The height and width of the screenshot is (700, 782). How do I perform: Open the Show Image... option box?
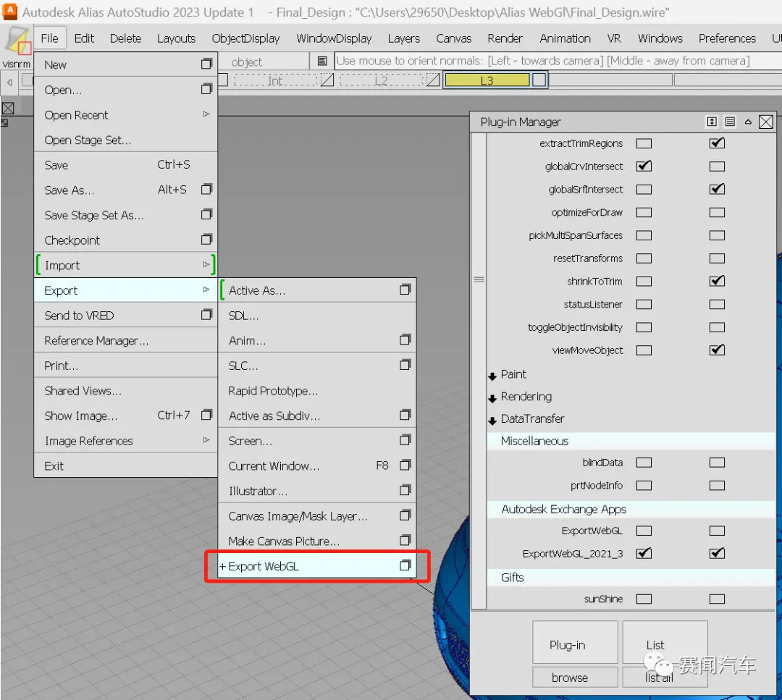click(x=206, y=415)
